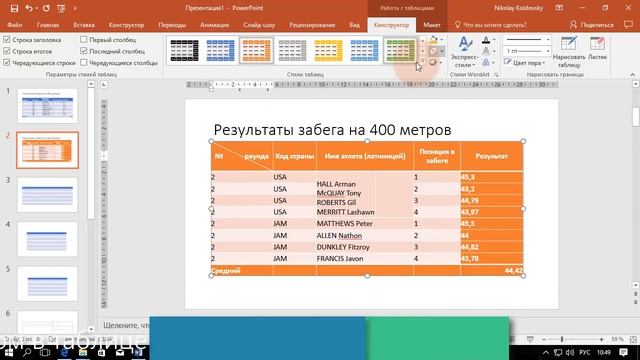Click the notes placeholder 'Щелкните'
The width and height of the screenshot is (640, 360).
pyautogui.click(x=127, y=325)
